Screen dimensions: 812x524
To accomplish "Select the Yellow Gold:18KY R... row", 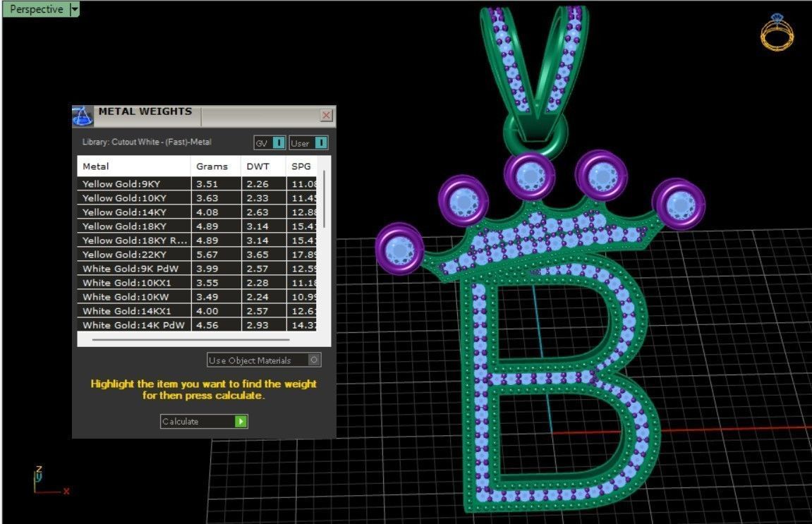I will (x=197, y=240).
